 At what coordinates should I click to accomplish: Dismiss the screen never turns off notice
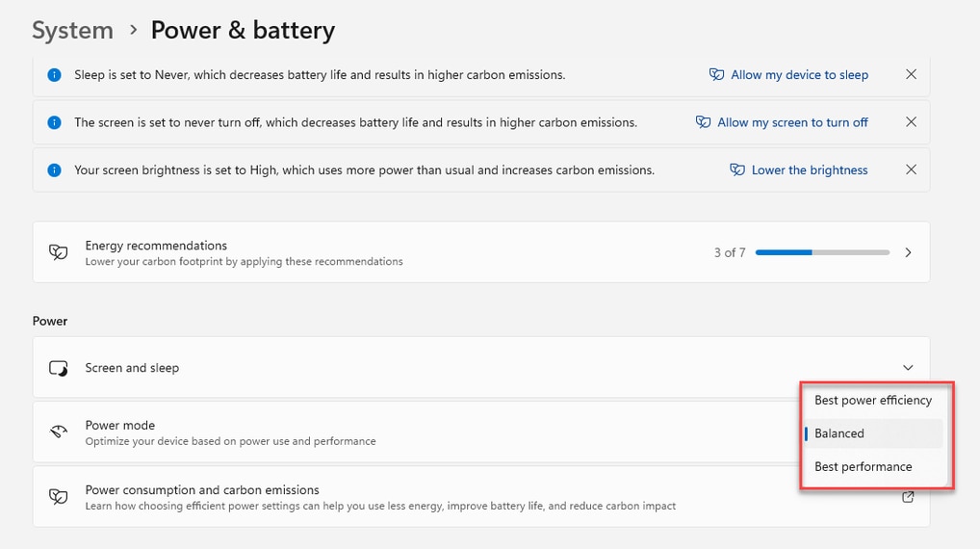pos(912,122)
